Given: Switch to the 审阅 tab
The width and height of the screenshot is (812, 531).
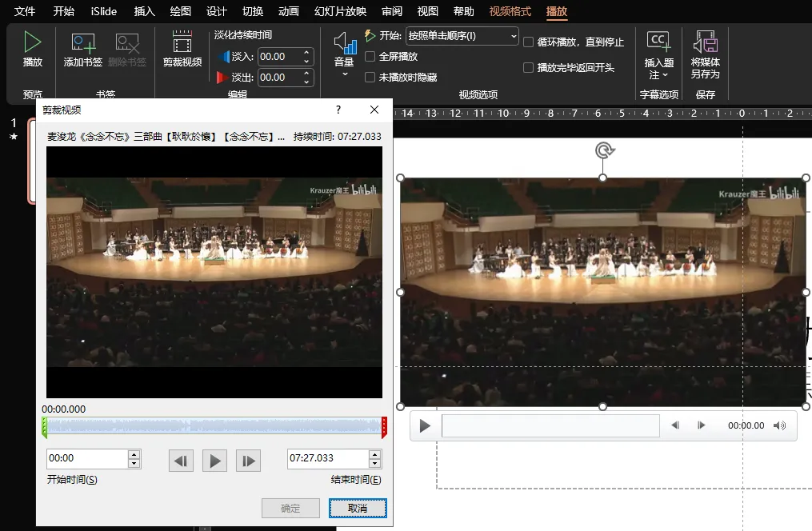Looking at the screenshot, I should coord(391,11).
